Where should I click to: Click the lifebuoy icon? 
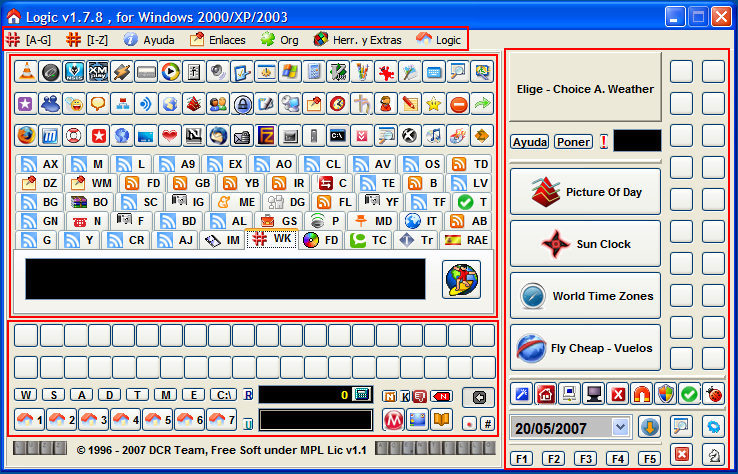tap(74, 136)
